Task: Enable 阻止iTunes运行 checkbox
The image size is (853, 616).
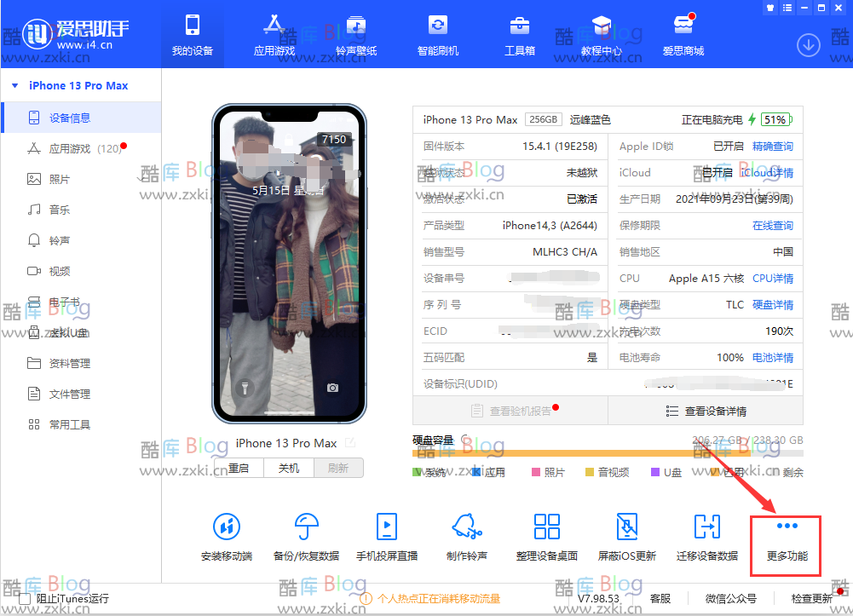Action: coord(25,599)
